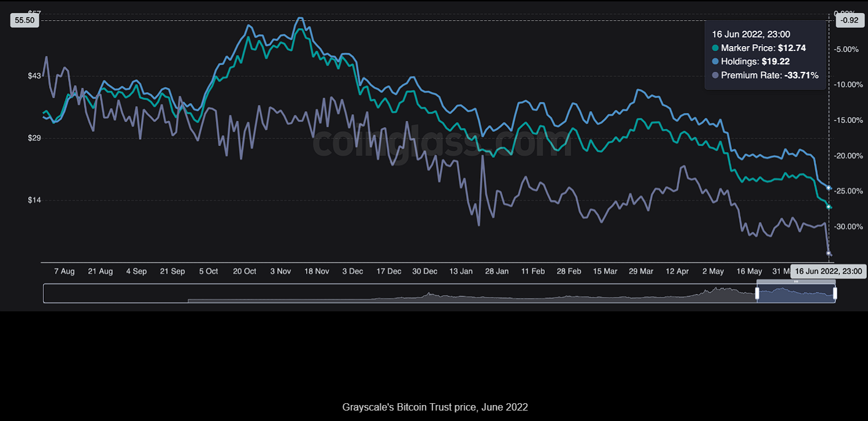Click the Holdings endpoint marker on blue line

coord(829,188)
